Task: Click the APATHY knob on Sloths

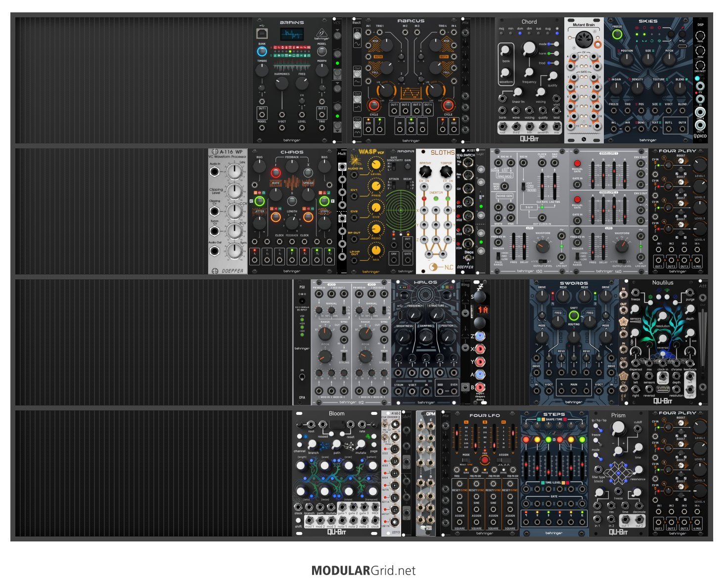Action: (x=425, y=172)
